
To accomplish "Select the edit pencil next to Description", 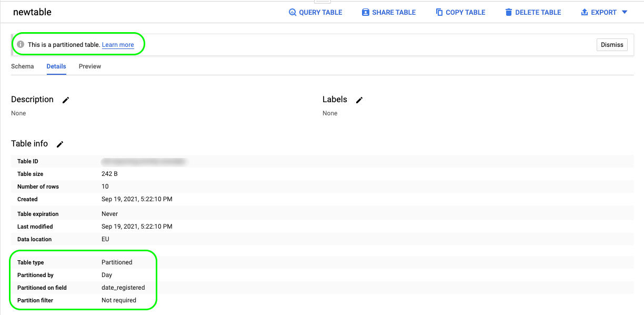I will pos(65,100).
